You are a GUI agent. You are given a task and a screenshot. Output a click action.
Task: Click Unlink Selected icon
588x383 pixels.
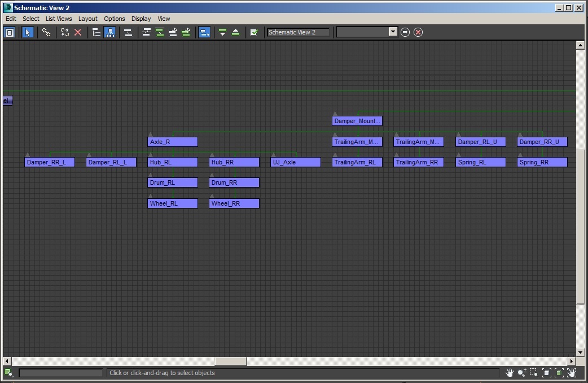[65, 32]
